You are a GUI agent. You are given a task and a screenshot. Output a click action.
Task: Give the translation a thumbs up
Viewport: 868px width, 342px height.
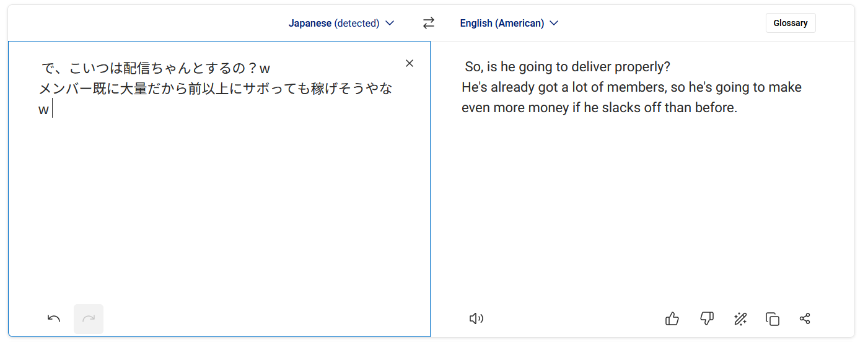point(672,318)
